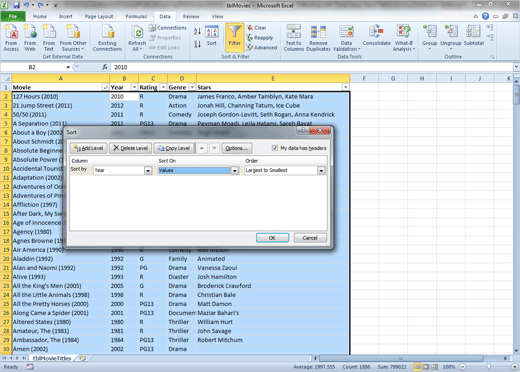520x372 pixels.
Task: Open Outline group dialog launcher
Action: pyautogui.click(x=492, y=57)
